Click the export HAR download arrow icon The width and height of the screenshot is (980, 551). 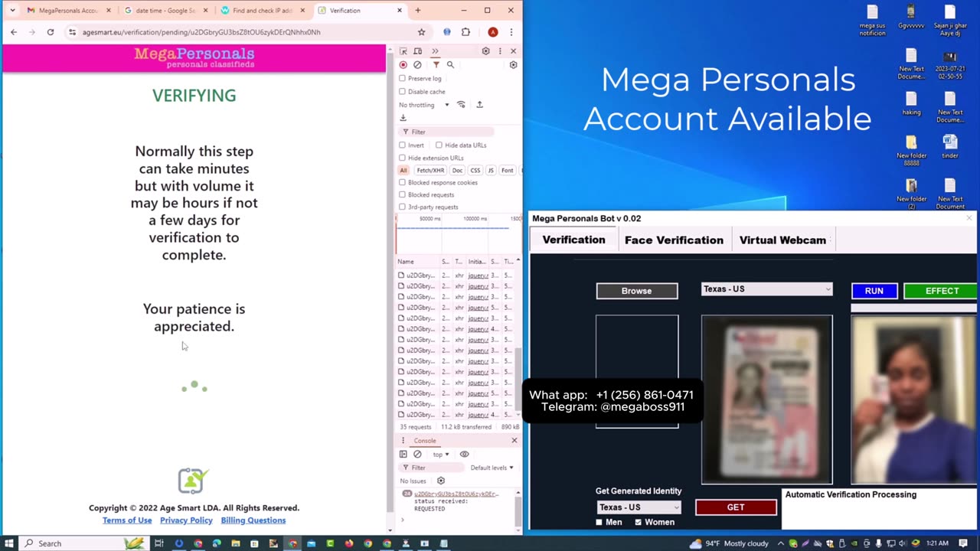(403, 118)
